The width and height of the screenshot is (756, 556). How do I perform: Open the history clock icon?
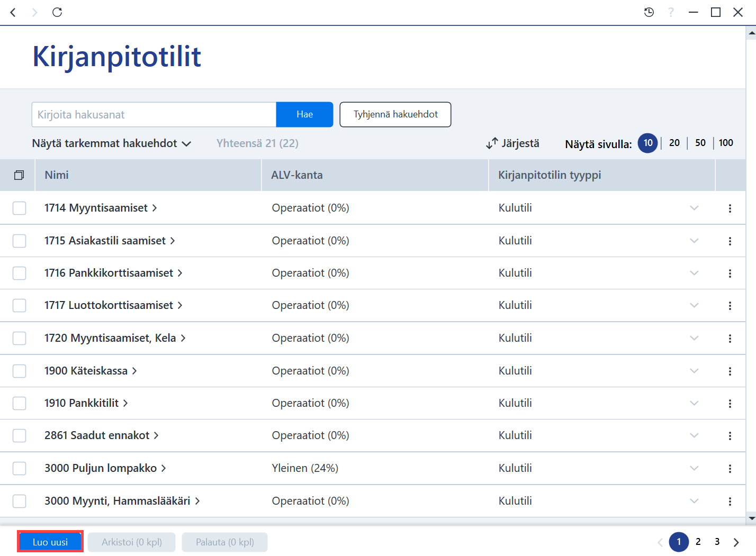[x=649, y=12]
